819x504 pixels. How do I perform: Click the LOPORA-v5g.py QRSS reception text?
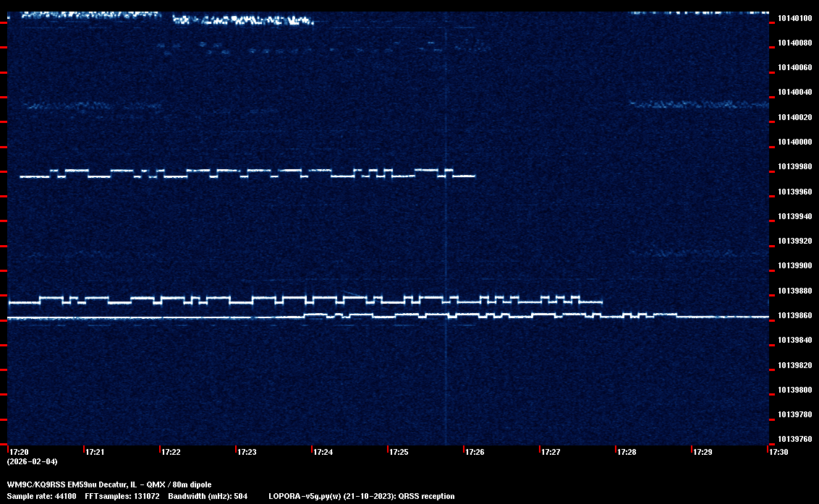pos(361,496)
